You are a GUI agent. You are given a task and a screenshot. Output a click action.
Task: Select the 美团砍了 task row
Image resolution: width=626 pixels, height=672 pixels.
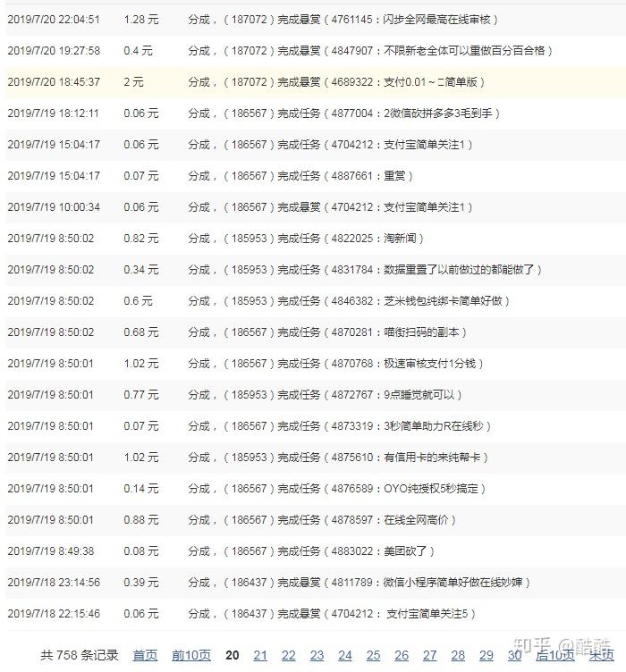pos(316,550)
